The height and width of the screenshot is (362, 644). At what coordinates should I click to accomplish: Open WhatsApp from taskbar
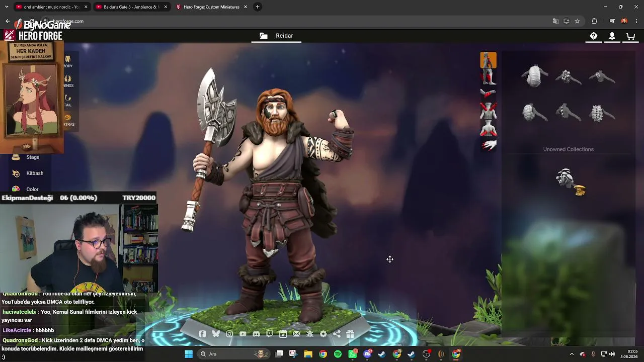[353, 354]
